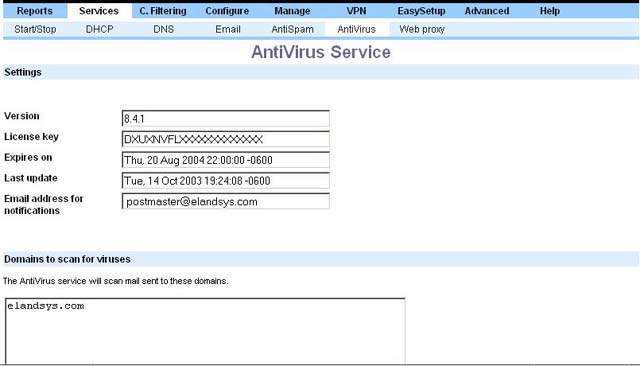The width and height of the screenshot is (640, 366).
Task: Click the AntiVirus scan description sentence
Action: pyautogui.click(x=116, y=281)
